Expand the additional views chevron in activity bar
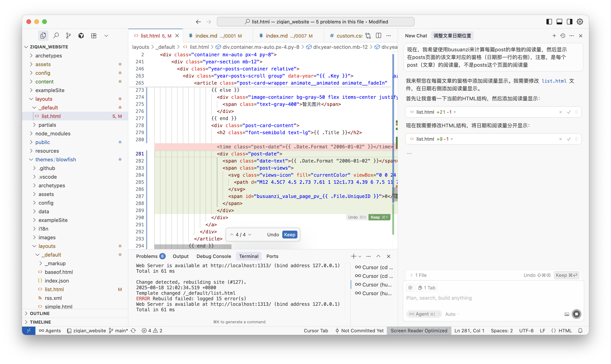 tap(106, 36)
